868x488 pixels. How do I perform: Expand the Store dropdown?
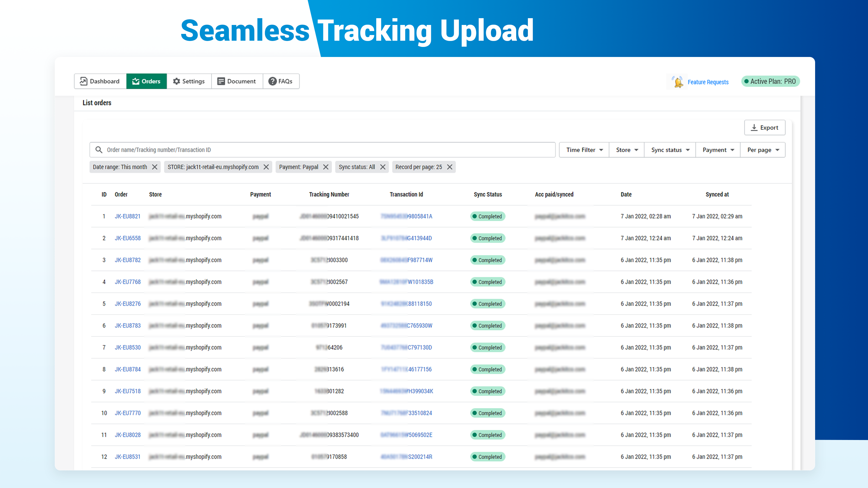(x=627, y=150)
